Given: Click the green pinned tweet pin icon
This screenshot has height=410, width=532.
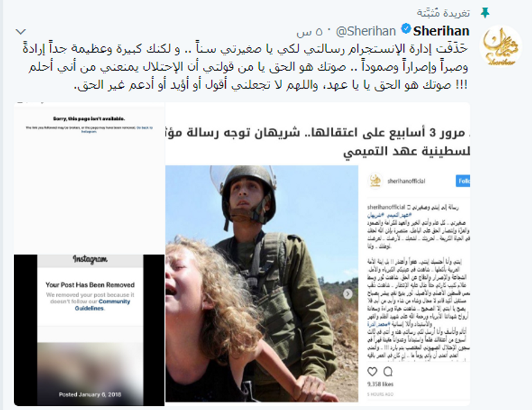Looking at the screenshot, I should 485,13.
